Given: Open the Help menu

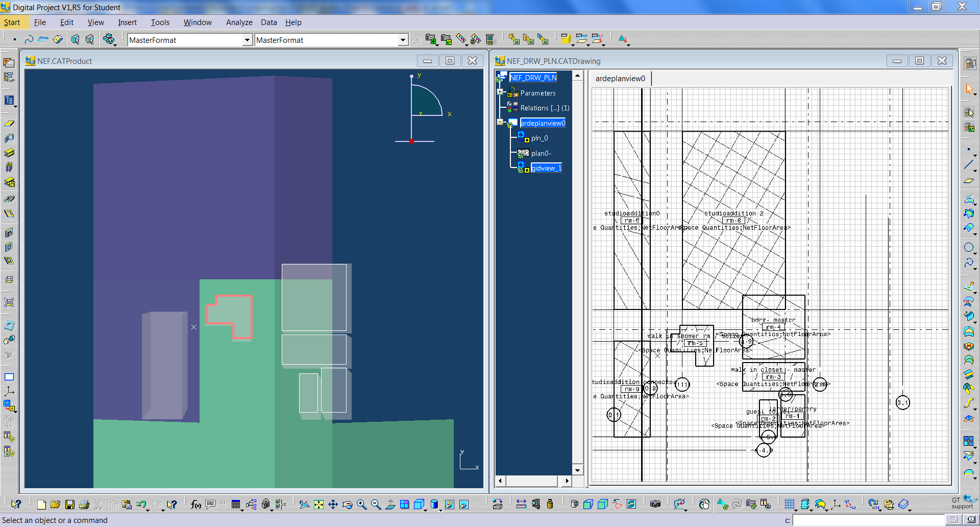Looking at the screenshot, I should click(293, 22).
